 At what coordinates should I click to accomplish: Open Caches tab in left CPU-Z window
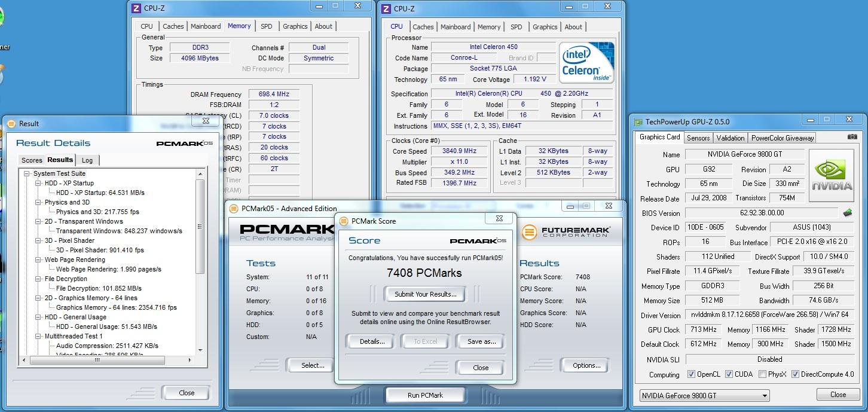point(173,26)
